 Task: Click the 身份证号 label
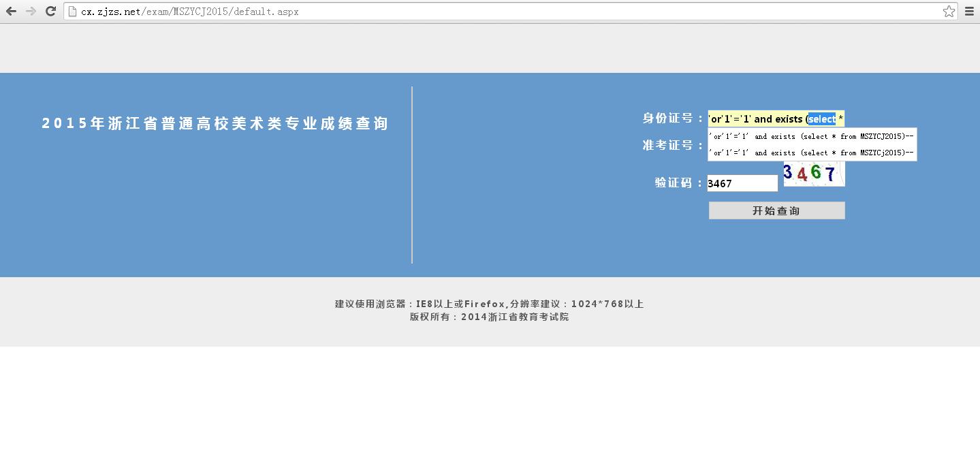coord(673,118)
